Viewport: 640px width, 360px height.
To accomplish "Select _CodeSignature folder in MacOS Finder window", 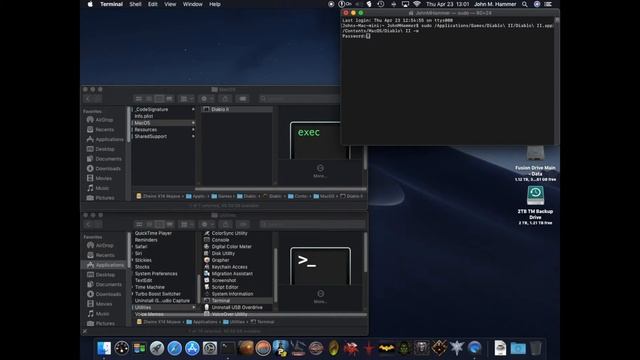I will 151,109.
